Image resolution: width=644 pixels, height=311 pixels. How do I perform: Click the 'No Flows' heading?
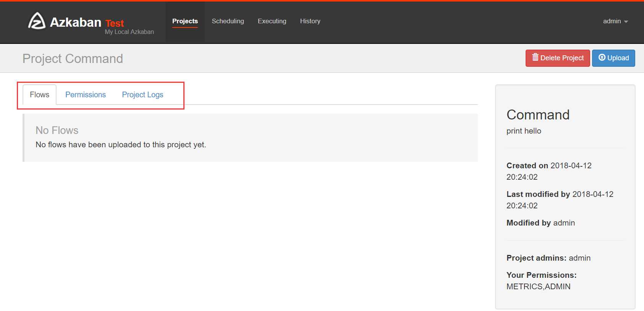(x=57, y=131)
